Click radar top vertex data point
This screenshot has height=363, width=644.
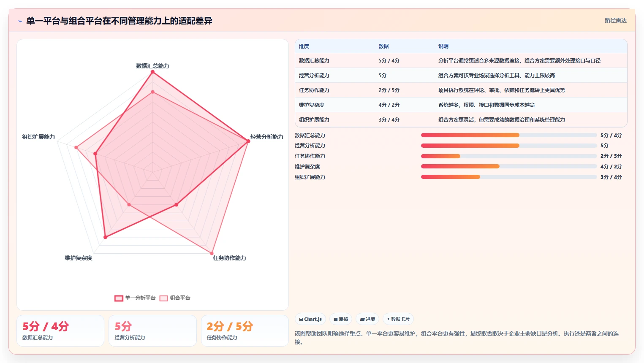click(x=152, y=72)
